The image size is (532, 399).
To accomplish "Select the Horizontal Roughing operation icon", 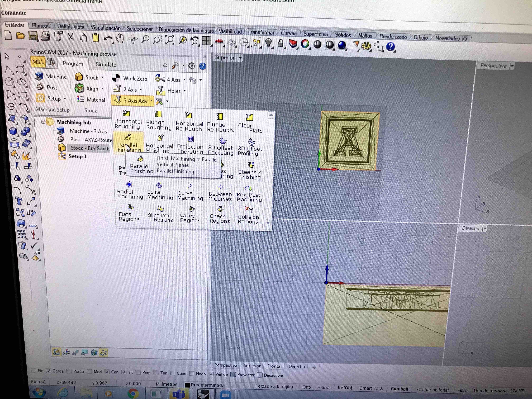I will [126, 113].
